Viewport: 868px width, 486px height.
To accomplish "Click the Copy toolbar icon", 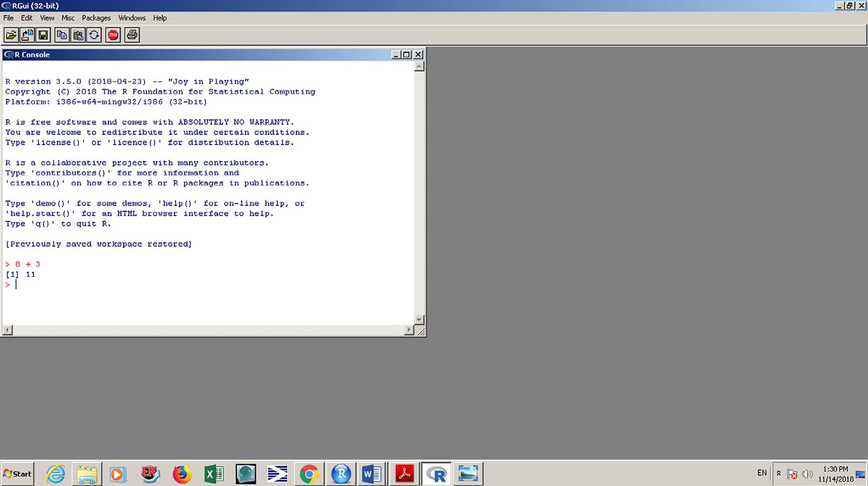I will click(62, 35).
